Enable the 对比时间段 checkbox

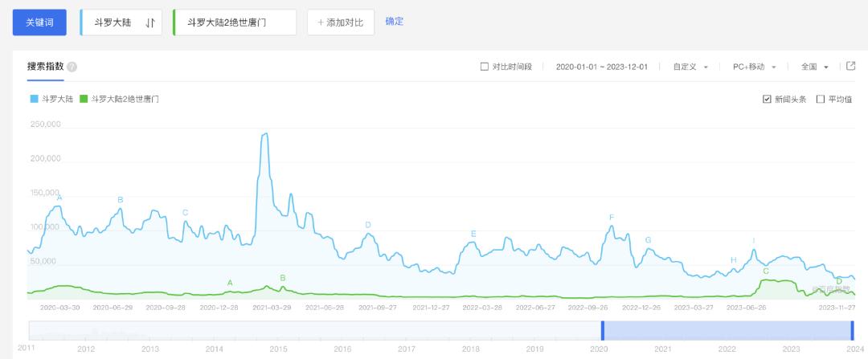pos(484,67)
